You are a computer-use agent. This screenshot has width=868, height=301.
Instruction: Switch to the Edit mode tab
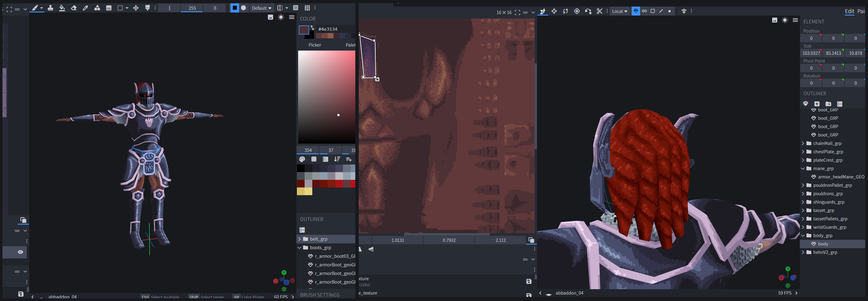pos(849,11)
